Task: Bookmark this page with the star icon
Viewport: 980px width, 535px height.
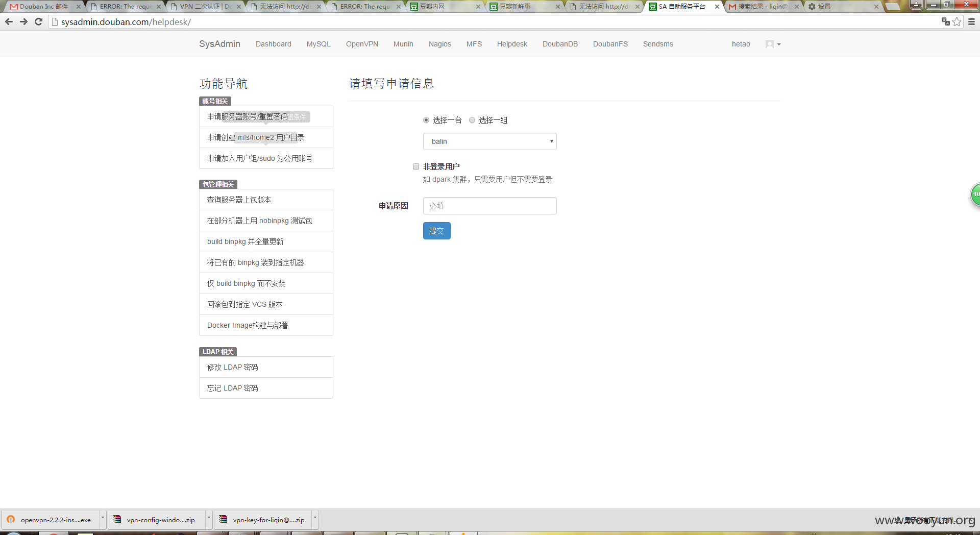Action: 957,22
